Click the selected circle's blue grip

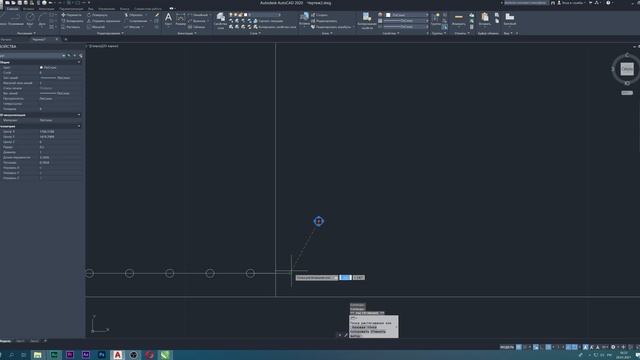(x=318, y=221)
